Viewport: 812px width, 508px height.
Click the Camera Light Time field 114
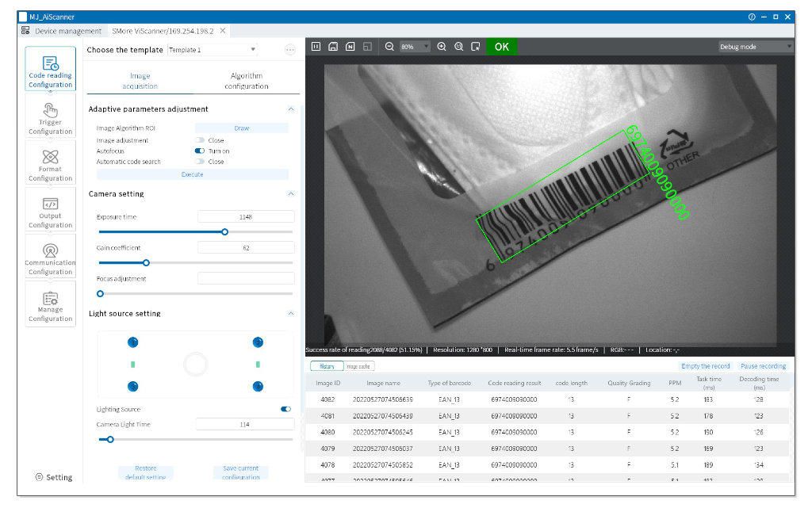click(244, 424)
